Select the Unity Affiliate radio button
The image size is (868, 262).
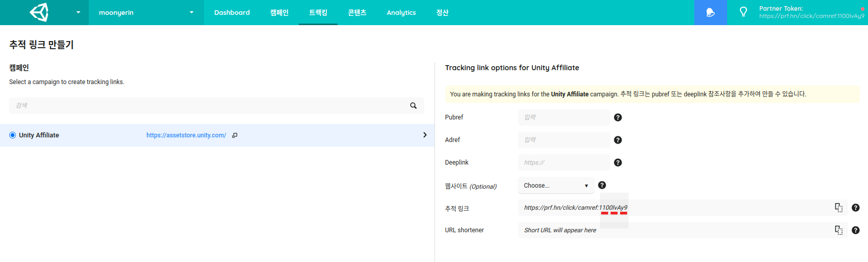(x=13, y=135)
